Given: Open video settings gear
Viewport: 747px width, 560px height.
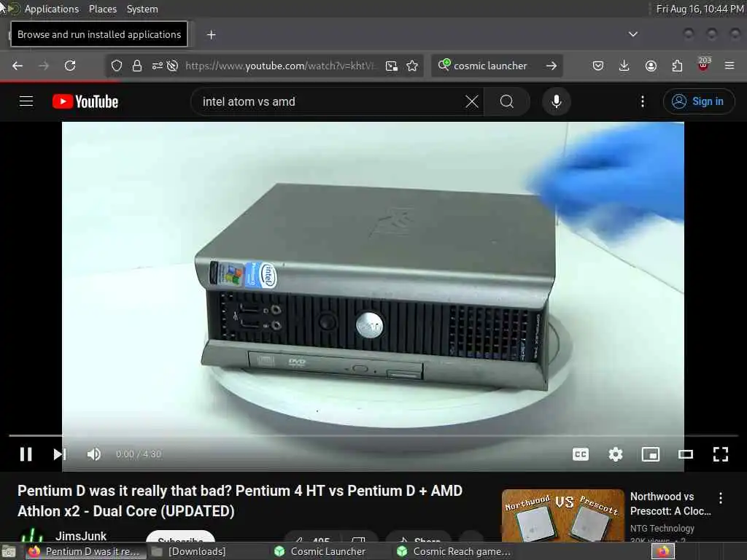Looking at the screenshot, I should coord(616,454).
